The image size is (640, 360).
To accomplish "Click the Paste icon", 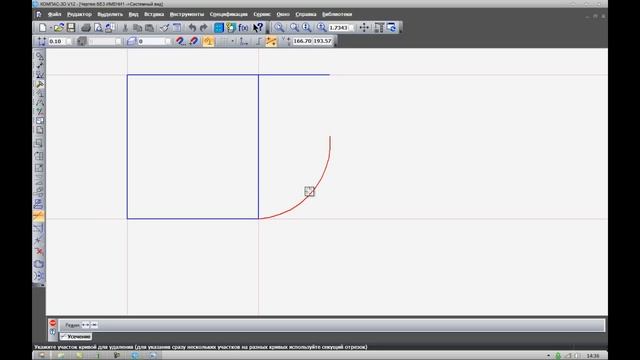I will [150, 28].
